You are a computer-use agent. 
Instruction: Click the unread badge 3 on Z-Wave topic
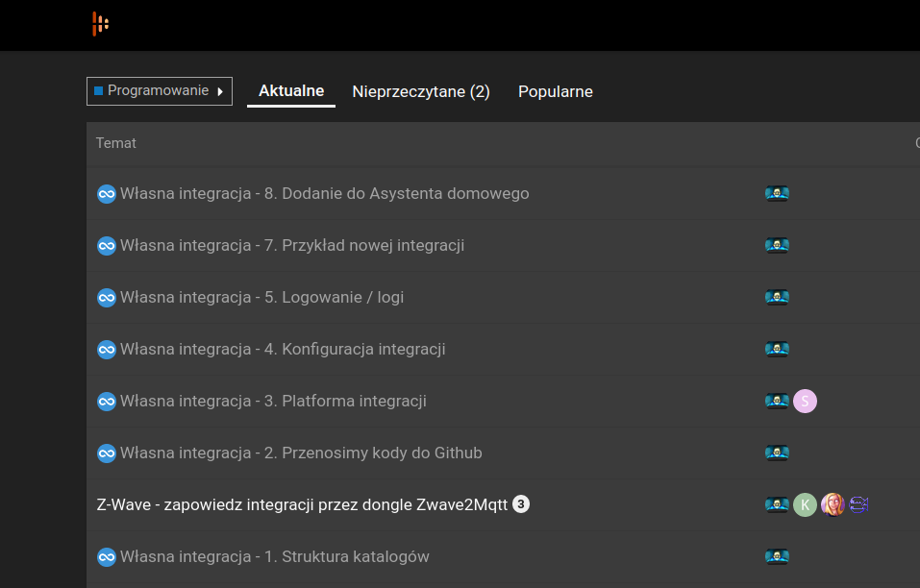point(521,504)
